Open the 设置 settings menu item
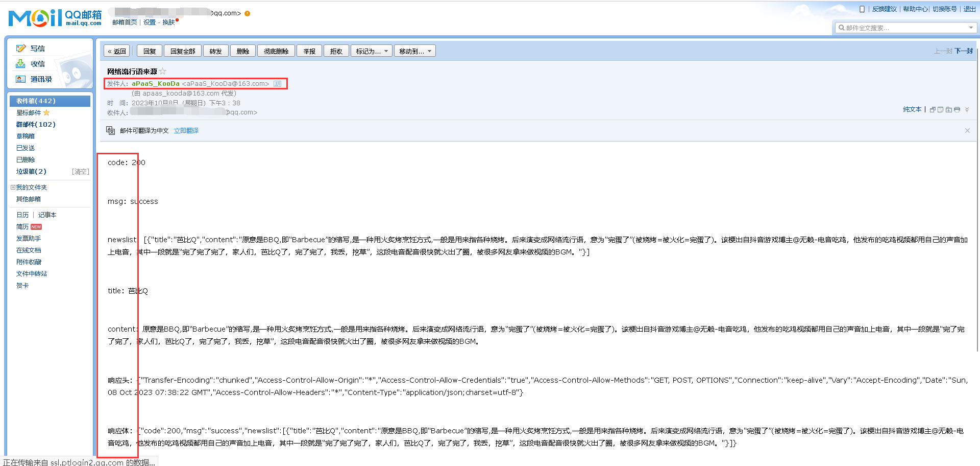 point(150,22)
